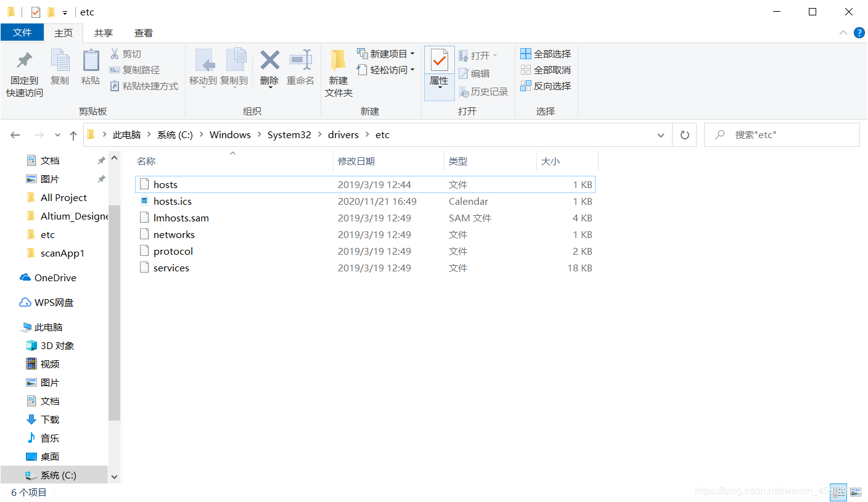Click the navigation pane scroll-down arrow
The height and width of the screenshot is (502, 868).
pos(114,476)
